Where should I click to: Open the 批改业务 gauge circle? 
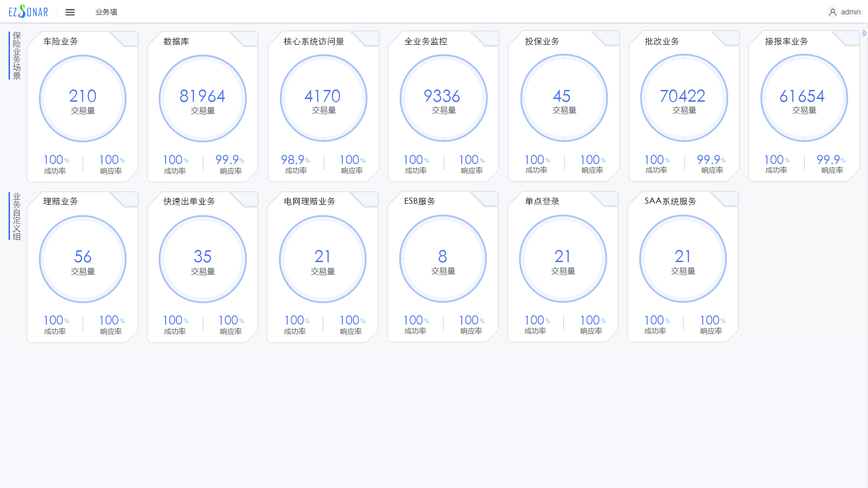click(x=684, y=98)
